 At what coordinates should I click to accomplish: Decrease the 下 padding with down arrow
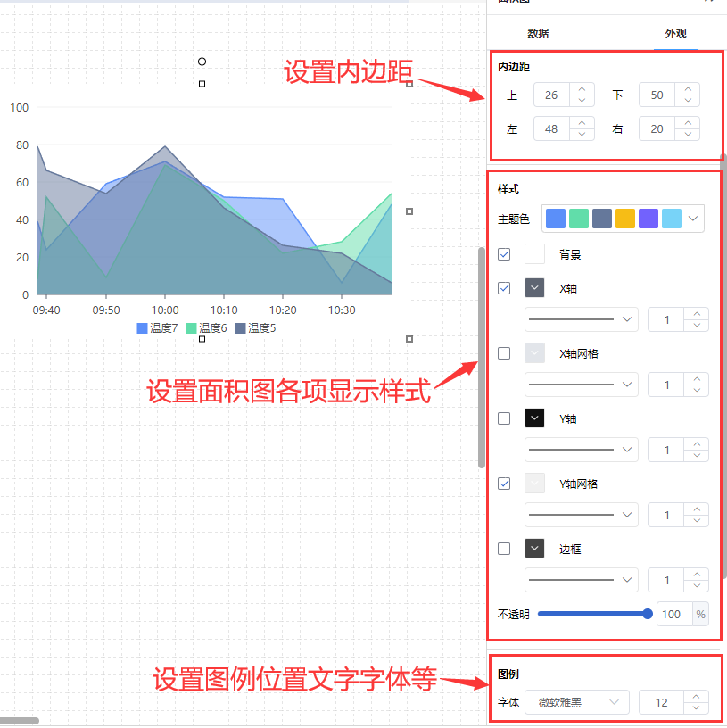(688, 101)
